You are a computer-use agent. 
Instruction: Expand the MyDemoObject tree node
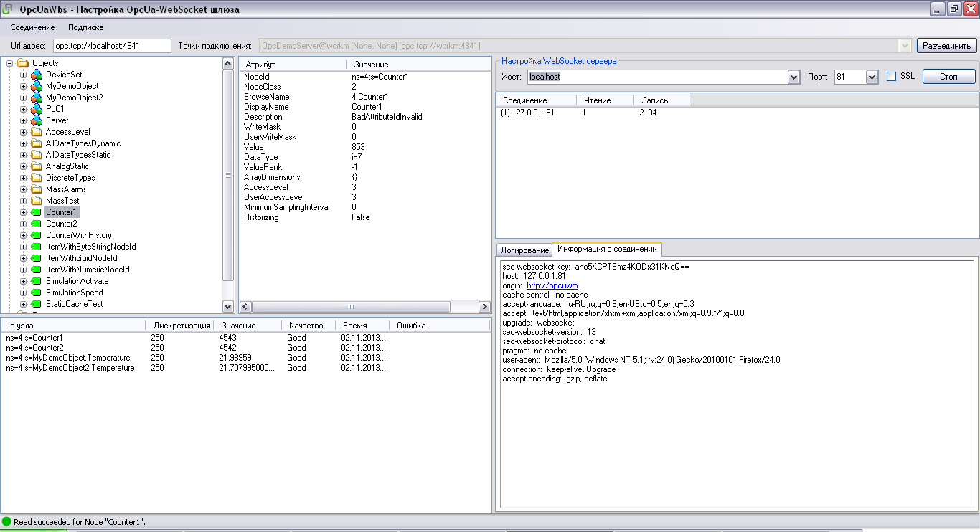pyautogui.click(x=24, y=86)
